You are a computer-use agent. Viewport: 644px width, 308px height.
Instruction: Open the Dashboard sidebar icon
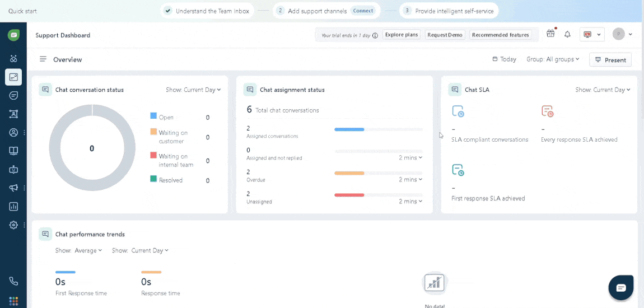click(x=13, y=77)
